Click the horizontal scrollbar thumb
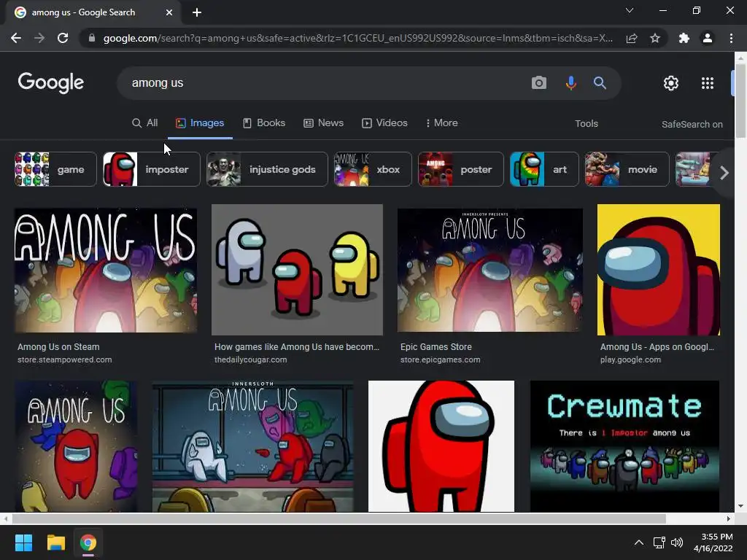747x560 pixels. click(338, 518)
